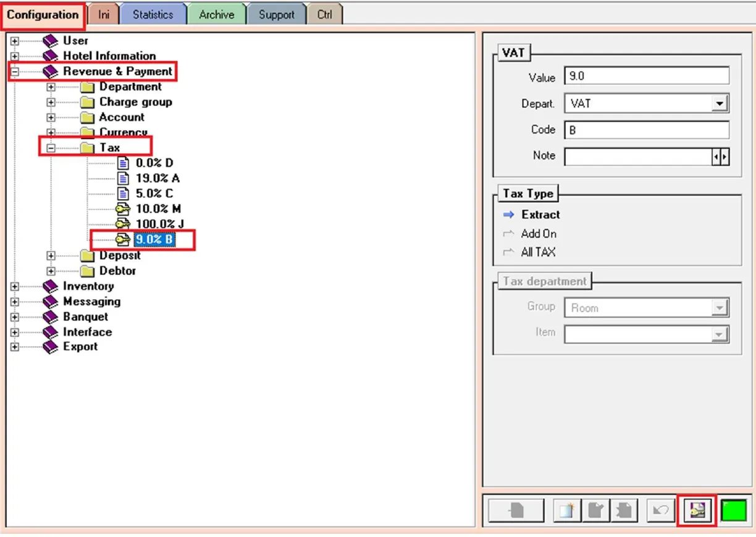This screenshot has height=537, width=756.
Task: Expand the Charge group folder
Action: pyautogui.click(x=51, y=103)
